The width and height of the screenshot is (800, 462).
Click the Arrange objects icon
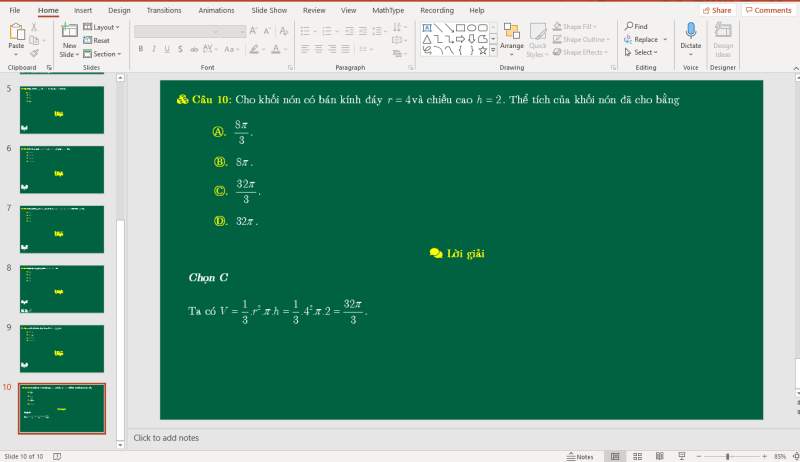coord(512,32)
